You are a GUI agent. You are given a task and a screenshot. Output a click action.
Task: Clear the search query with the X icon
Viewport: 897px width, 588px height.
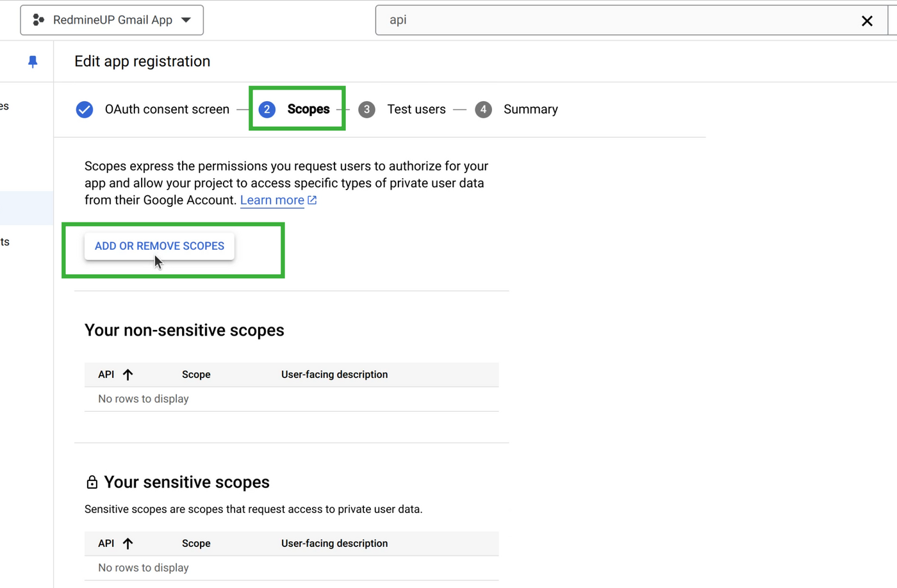click(867, 20)
